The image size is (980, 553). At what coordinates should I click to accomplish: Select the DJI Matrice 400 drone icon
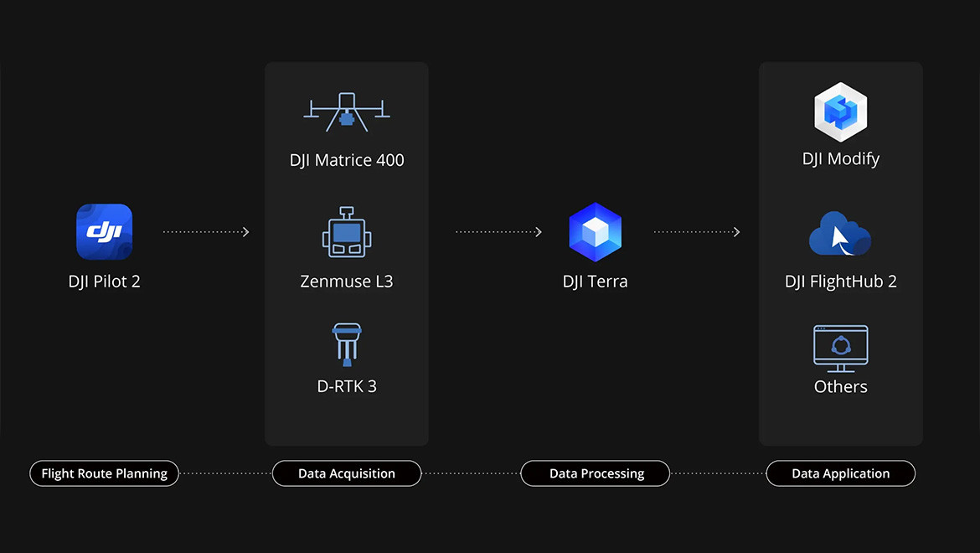(x=347, y=111)
